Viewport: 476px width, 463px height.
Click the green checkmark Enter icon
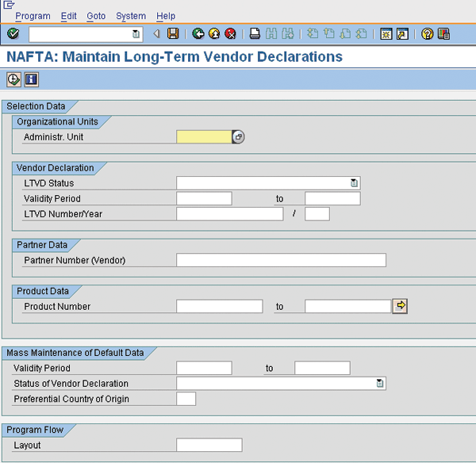coord(13,33)
